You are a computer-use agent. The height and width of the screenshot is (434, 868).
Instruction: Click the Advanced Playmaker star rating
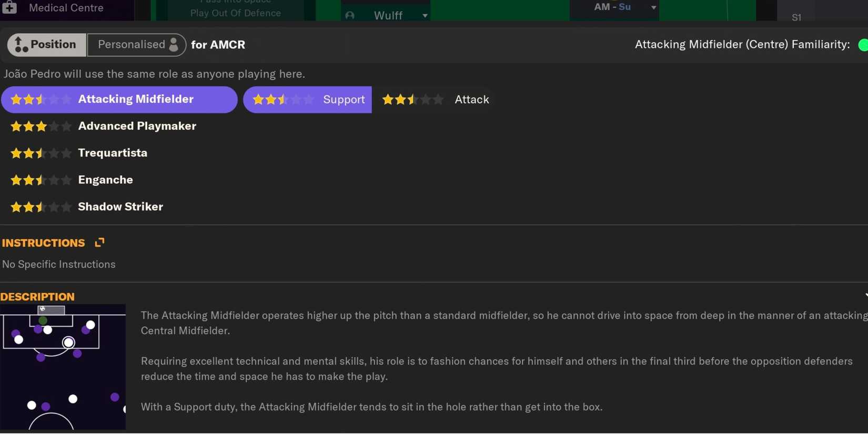click(x=41, y=126)
